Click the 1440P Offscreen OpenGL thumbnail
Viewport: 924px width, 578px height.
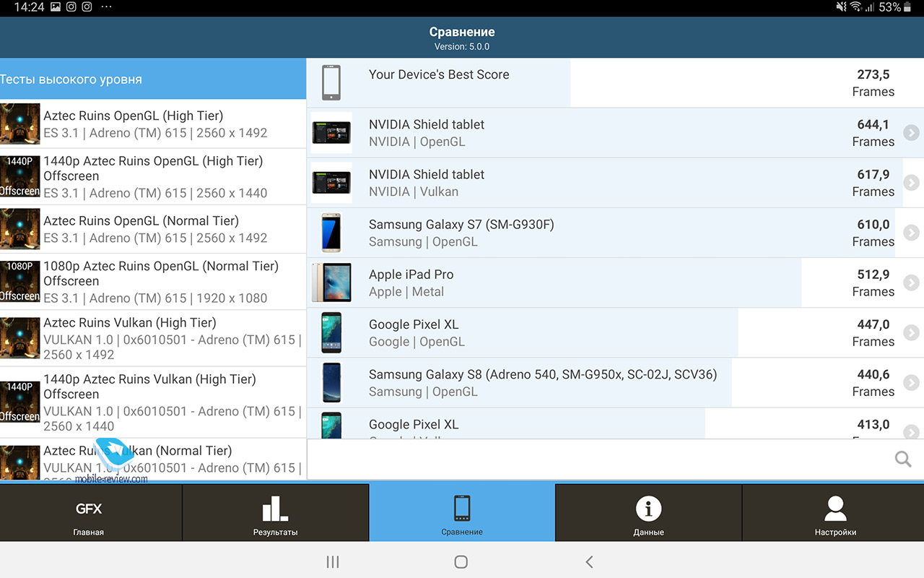click(20, 177)
